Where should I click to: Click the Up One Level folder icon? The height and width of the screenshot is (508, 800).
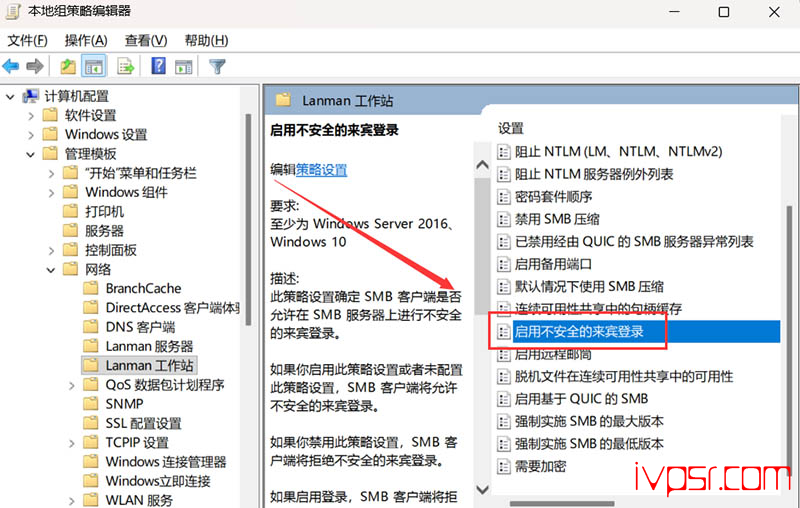[67, 67]
